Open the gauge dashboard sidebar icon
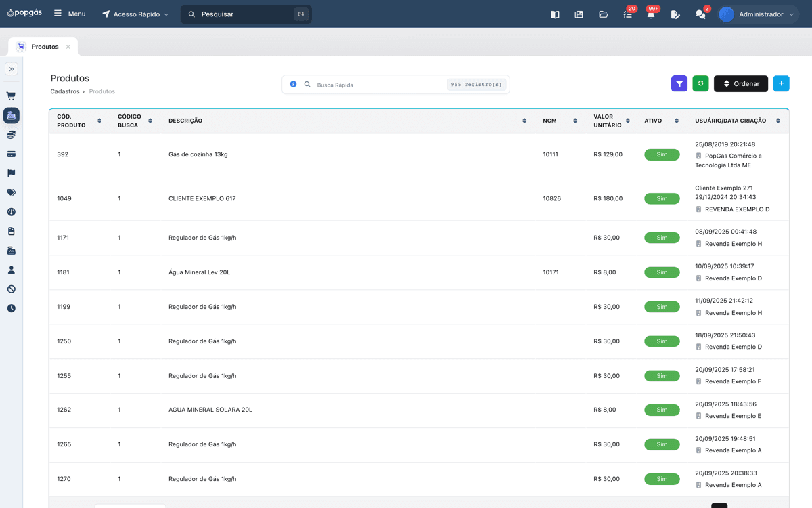 click(11, 212)
